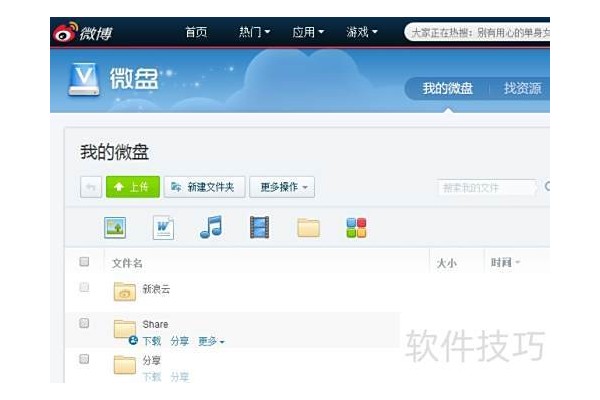Click the 微盘 V drive logo
Viewport: 600px width, 400px height.
click(84, 79)
